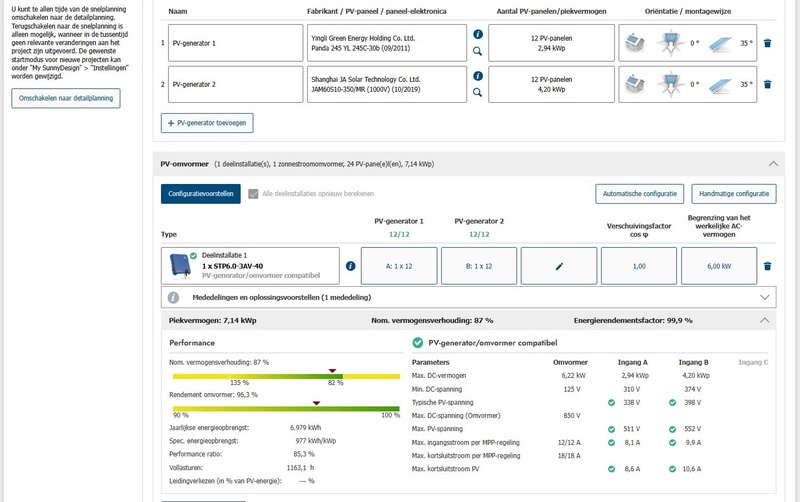Open 12 PV-panelen 2,94 kWp field
Viewport: 800px width, 502px height.
551,43
